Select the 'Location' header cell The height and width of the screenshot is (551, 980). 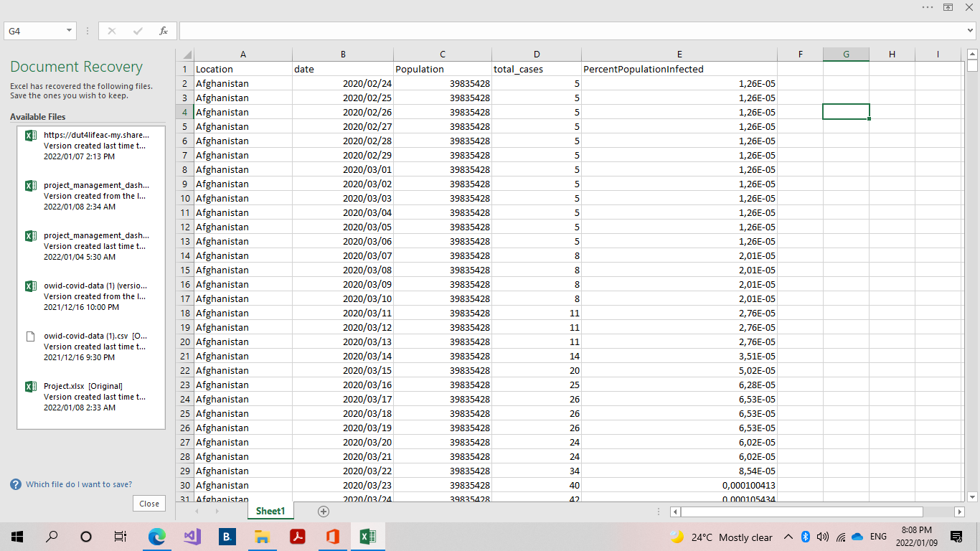[x=243, y=70]
